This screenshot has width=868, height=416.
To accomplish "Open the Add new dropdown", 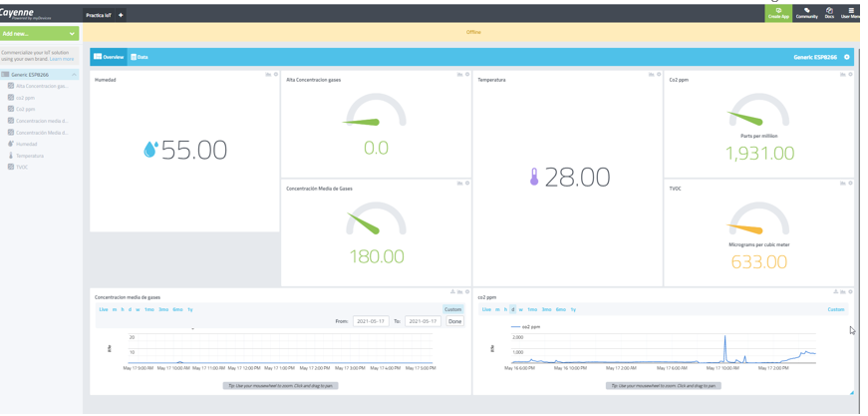I will [39, 34].
